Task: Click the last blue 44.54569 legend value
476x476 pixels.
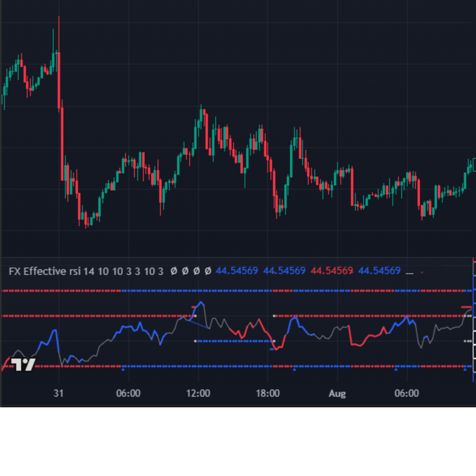Action: [380, 271]
